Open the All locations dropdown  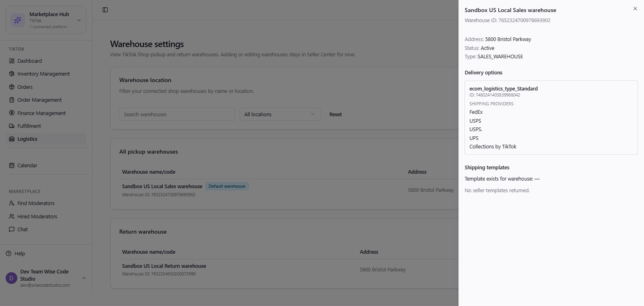280,114
